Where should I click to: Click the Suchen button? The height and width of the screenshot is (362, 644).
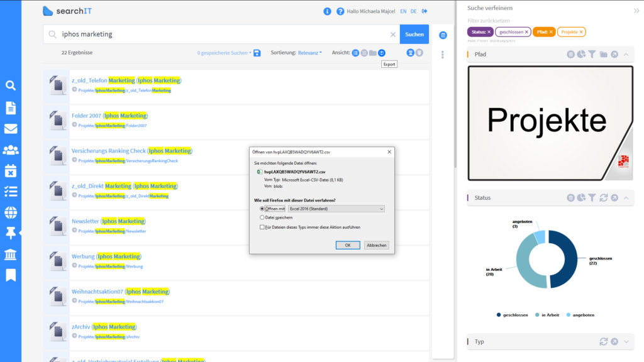click(414, 34)
